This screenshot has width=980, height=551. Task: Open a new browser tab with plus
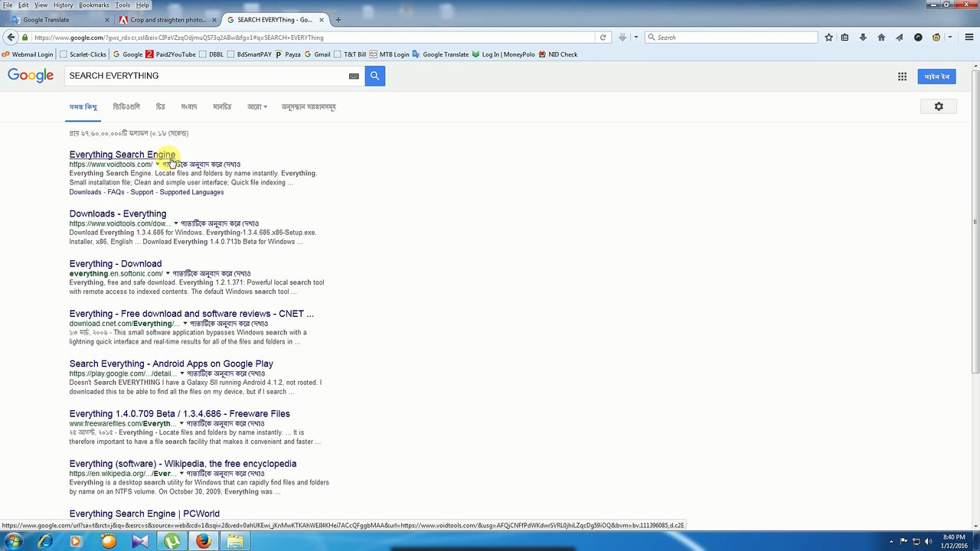tap(338, 20)
